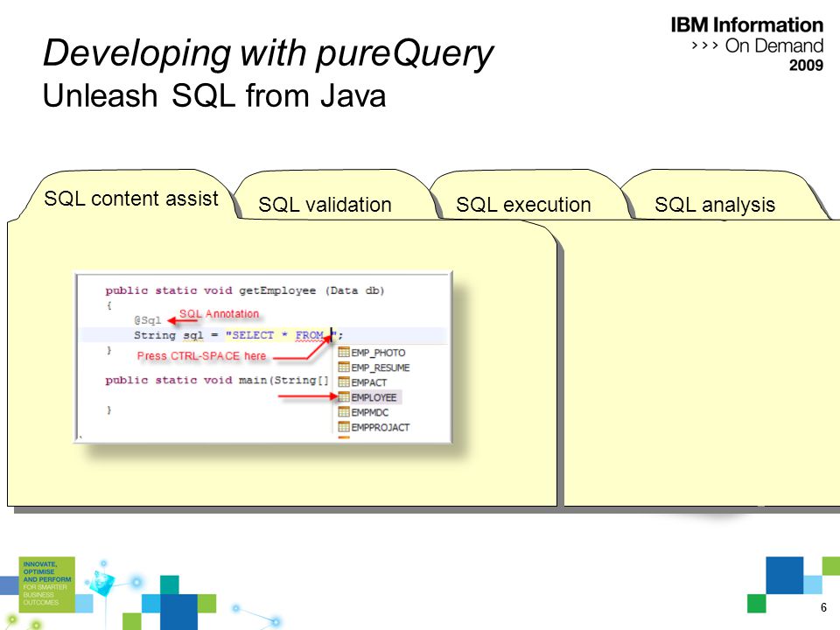Go to the SQL analysis tab
The image size is (840, 630).
coord(715,205)
